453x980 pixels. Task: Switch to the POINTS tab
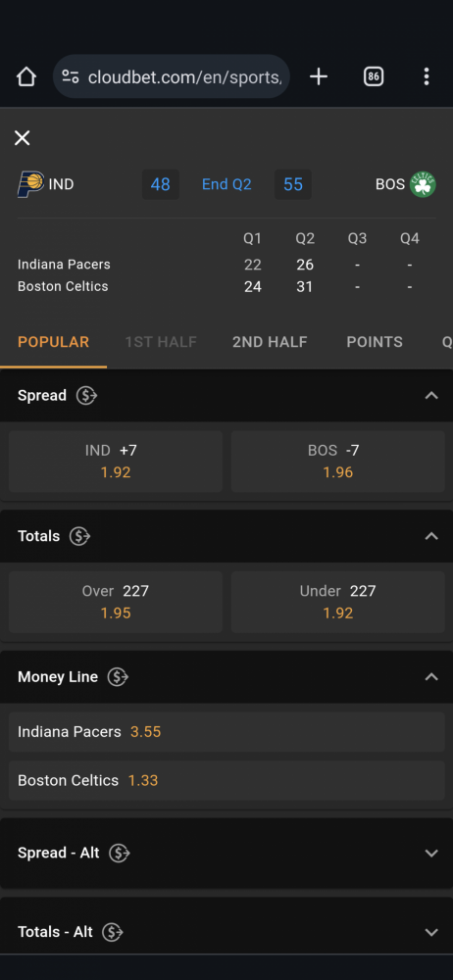point(375,342)
